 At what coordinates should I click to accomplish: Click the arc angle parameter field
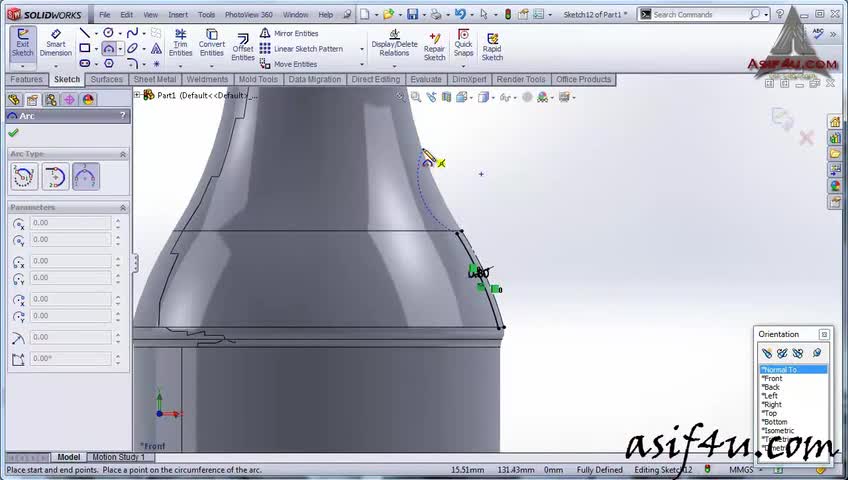tap(70, 358)
